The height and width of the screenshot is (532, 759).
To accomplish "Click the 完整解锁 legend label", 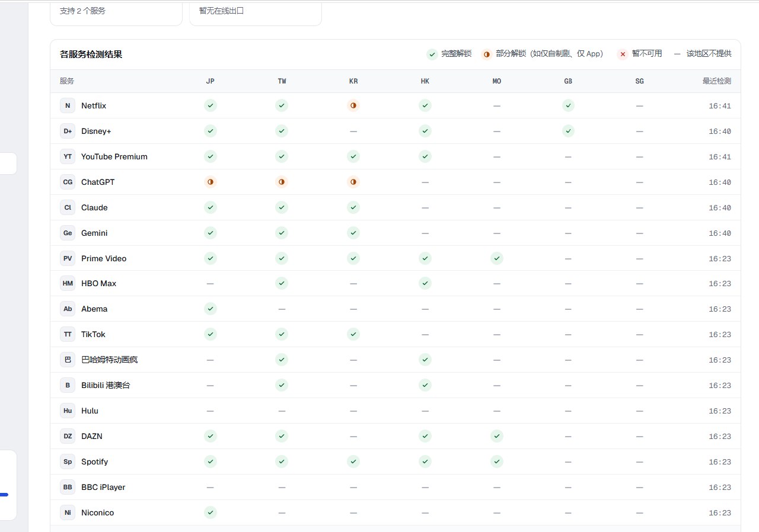I will [x=457, y=53].
